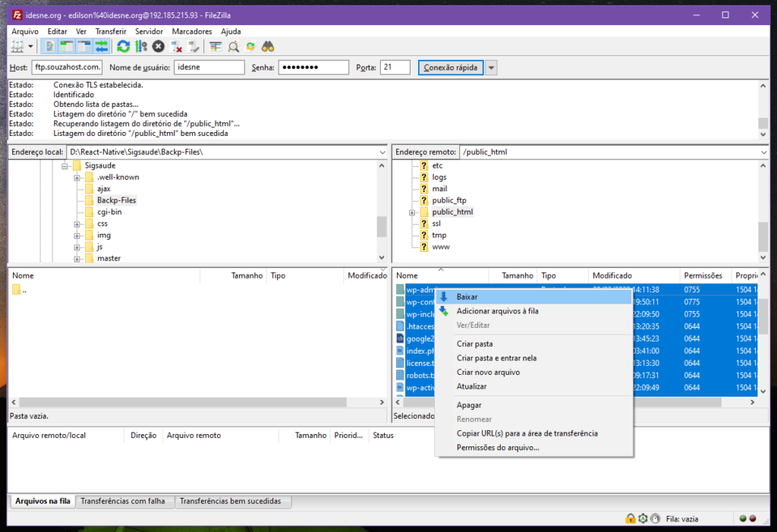Select Adicionar arquivos à fila
This screenshot has height=532, width=777.
533,311
